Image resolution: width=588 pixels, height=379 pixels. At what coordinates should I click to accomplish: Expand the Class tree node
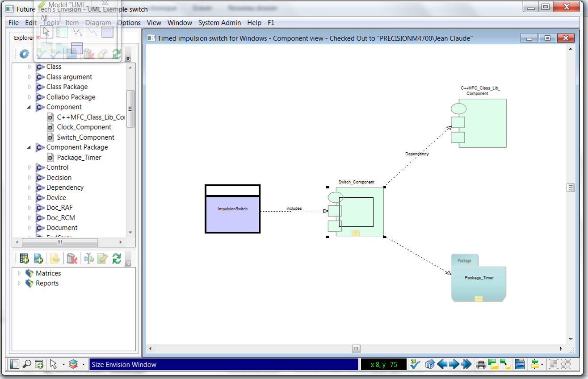pos(29,67)
